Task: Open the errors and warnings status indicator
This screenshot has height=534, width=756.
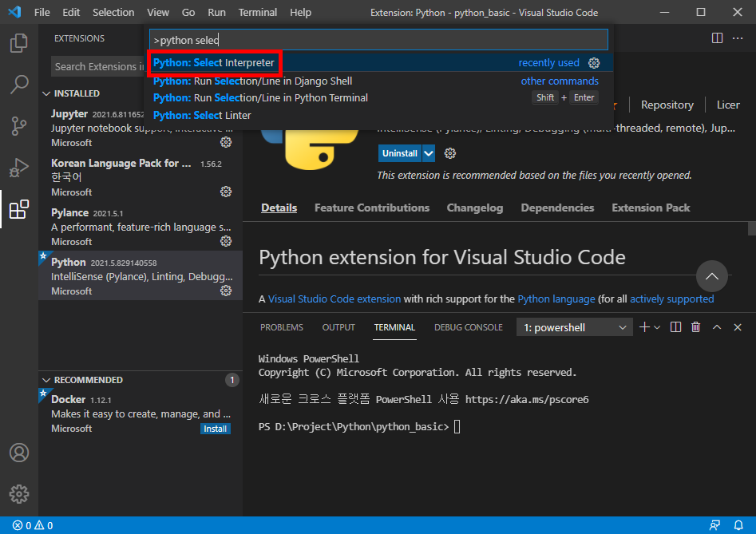Action: point(33,525)
